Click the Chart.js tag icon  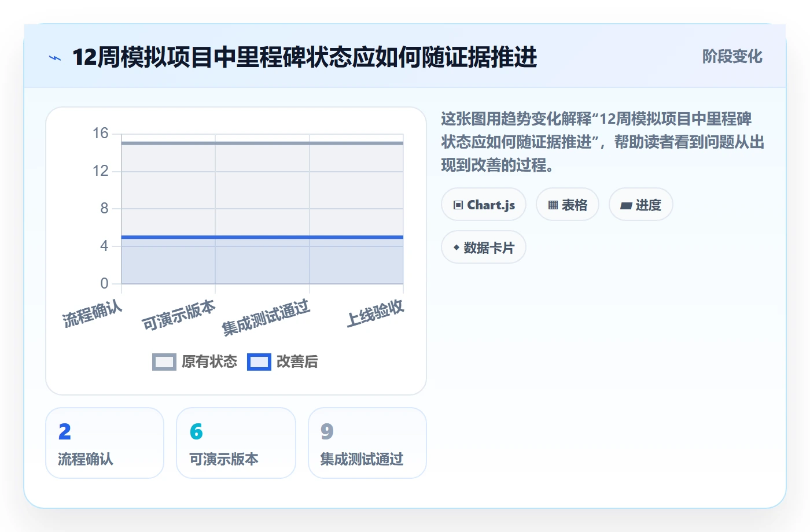[x=458, y=205]
